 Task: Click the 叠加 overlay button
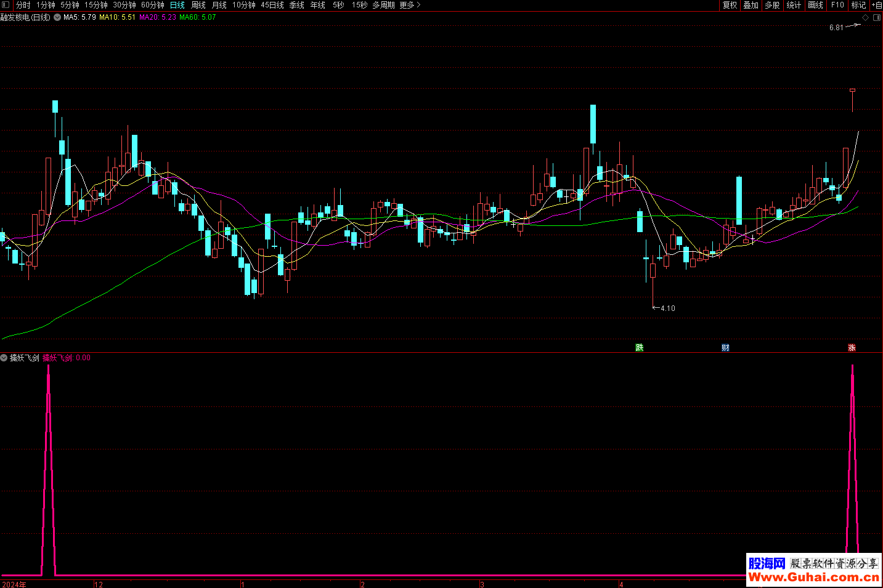(751, 5)
